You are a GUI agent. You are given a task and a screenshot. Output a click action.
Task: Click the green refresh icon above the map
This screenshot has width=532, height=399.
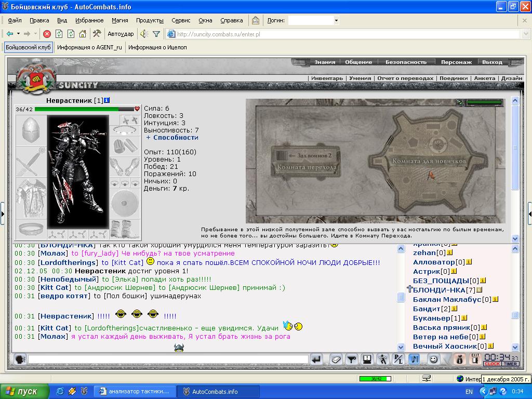pos(460,102)
